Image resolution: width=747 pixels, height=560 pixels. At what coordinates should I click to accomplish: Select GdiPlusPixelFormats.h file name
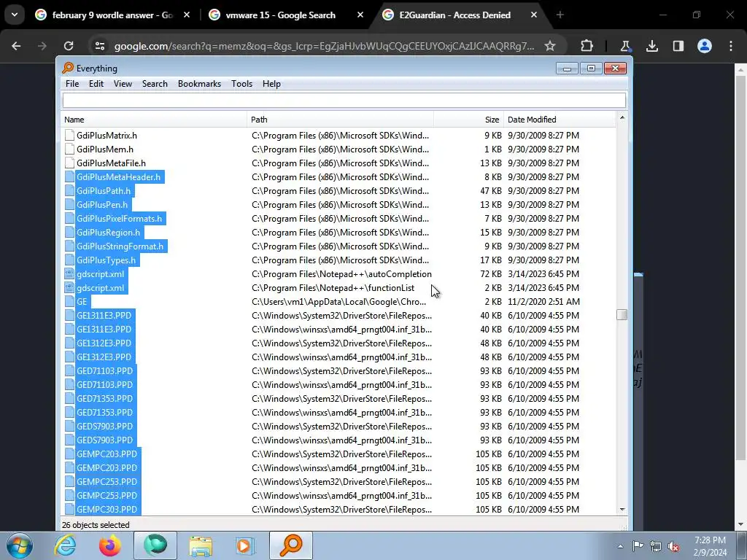120,218
